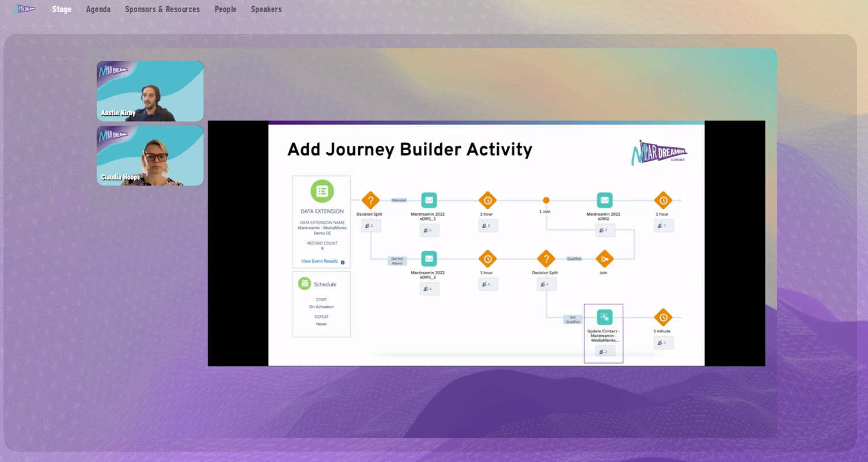Viewport: 868px width, 462px height.
Task: Click the orange Join activity icon
Action: click(605, 259)
